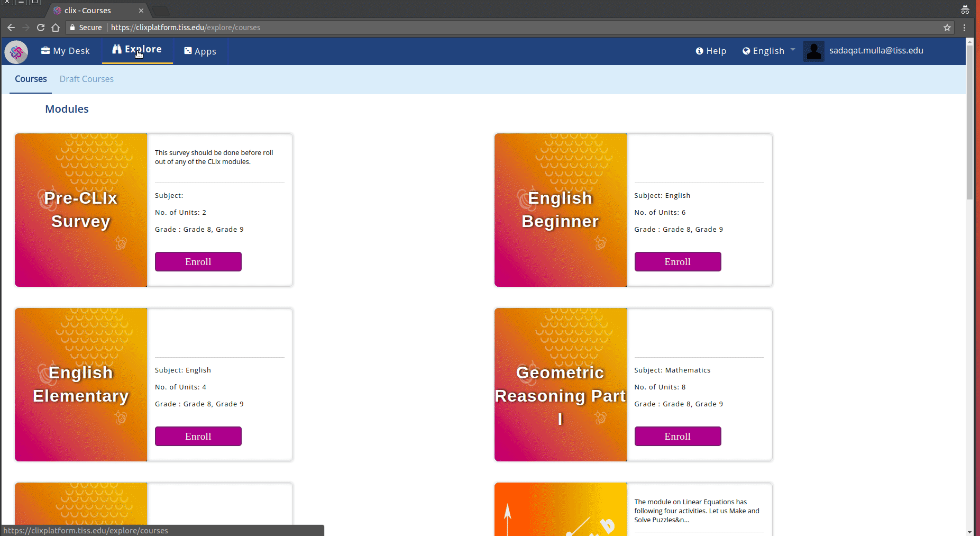Switch to Draft Courses tab
The image size is (980, 536).
pos(86,79)
